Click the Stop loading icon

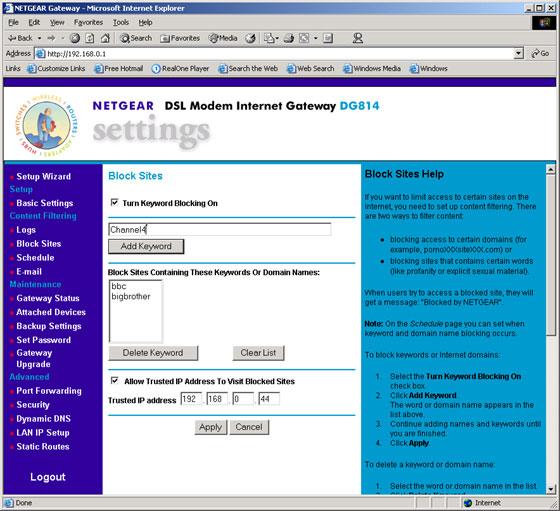74,38
